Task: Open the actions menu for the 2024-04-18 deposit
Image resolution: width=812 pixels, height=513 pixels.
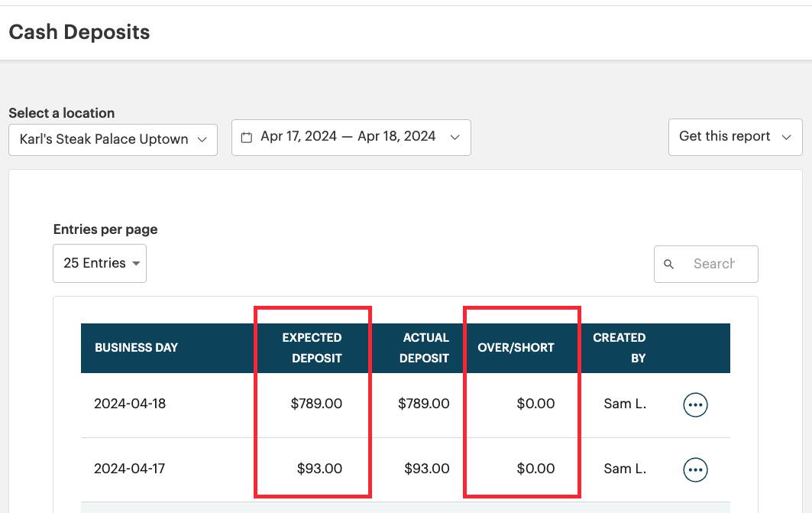Action: click(695, 404)
